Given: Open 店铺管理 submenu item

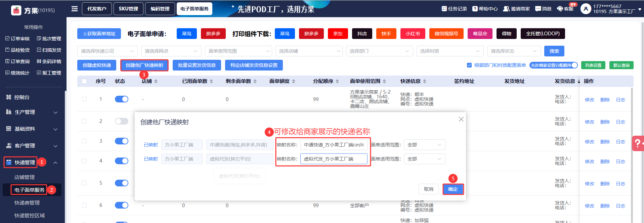Looking at the screenshot, I should point(25,177).
